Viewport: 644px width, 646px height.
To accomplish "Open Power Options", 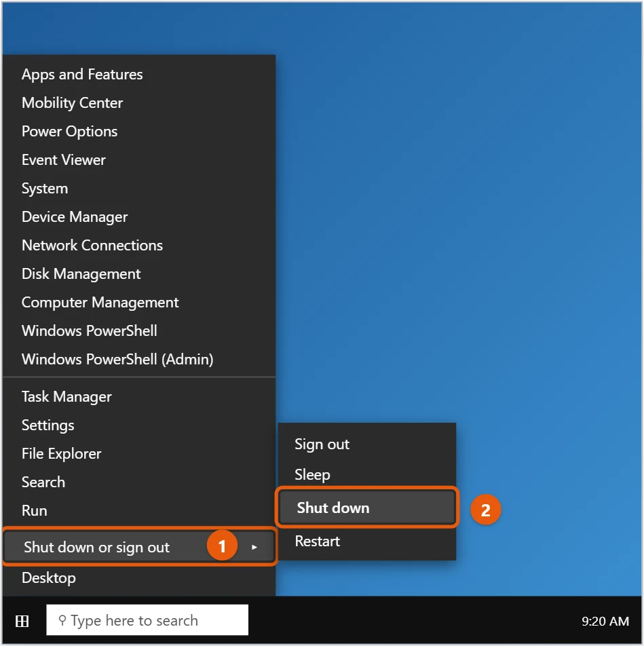I will 139,132.
